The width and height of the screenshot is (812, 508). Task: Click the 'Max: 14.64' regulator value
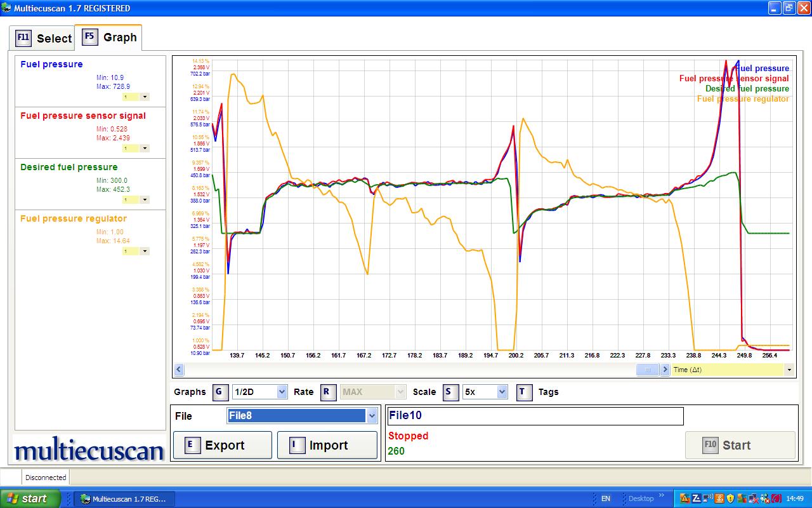tap(113, 241)
